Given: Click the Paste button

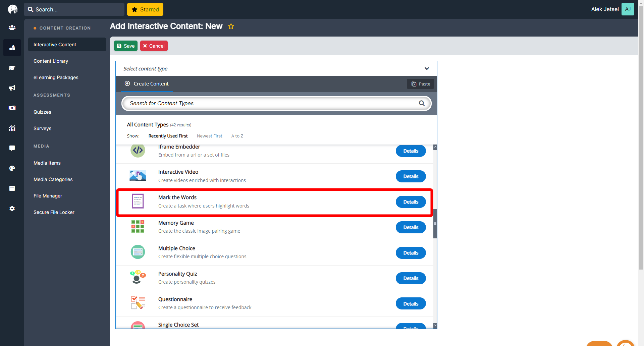Looking at the screenshot, I should pyautogui.click(x=421, y=84).
